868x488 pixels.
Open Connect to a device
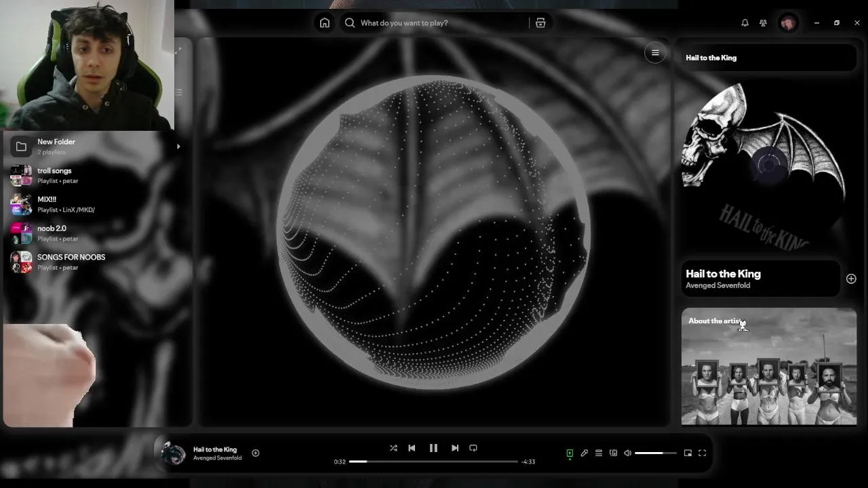coord(613,453)
